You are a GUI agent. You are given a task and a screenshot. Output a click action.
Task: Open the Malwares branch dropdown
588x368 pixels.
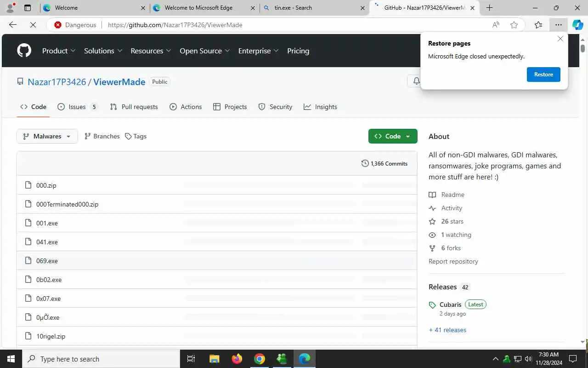(47, 136)
